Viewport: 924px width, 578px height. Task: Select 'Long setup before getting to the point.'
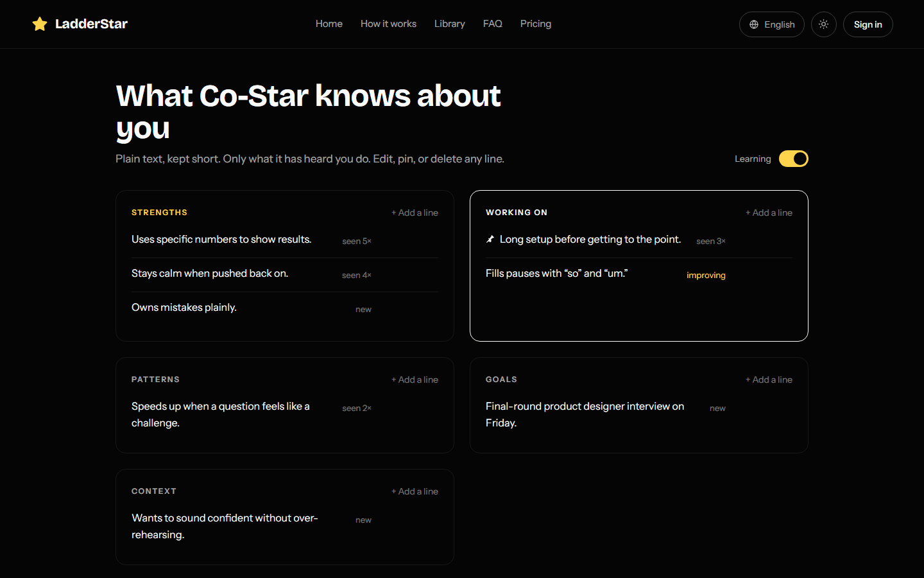click(590, 240)
